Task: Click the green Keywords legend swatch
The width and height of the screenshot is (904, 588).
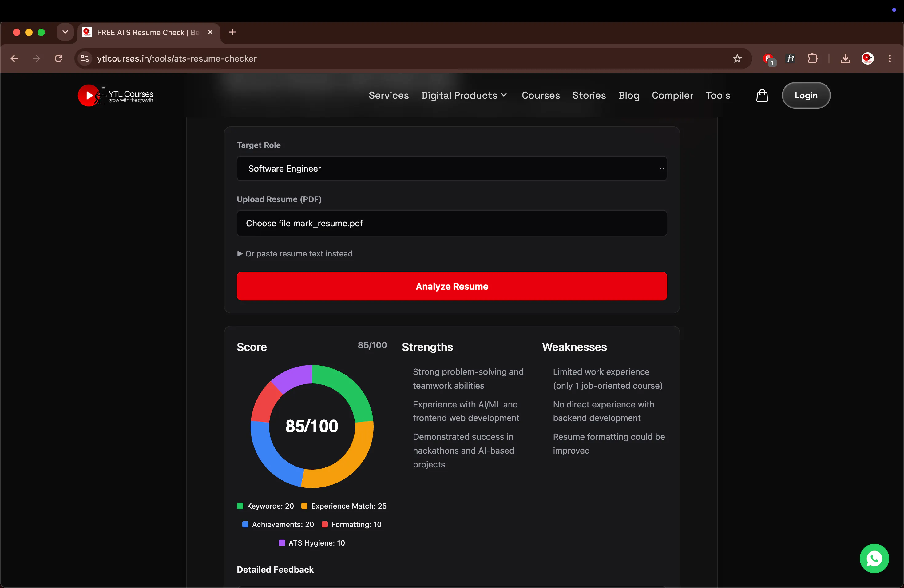Action: [240, 506]
